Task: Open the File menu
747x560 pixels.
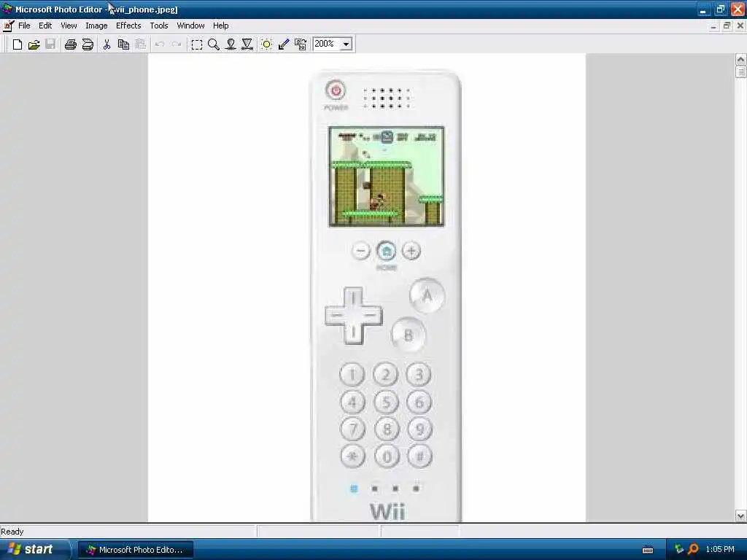Action: tap(24, 26)
